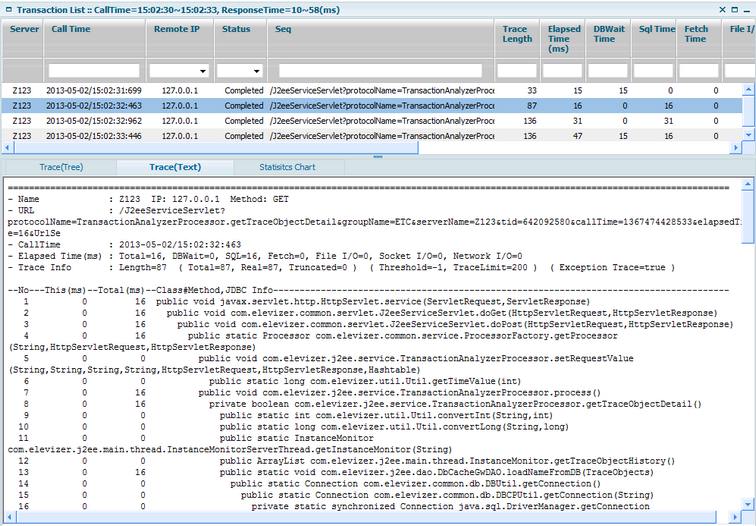Click the Fetch Time filter field
This screenshot has height=526, width=756.
(x=699, y=71)
